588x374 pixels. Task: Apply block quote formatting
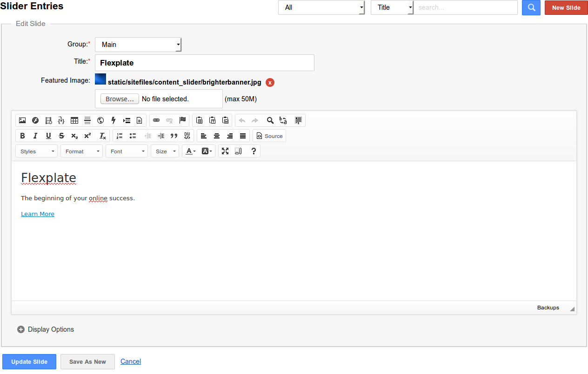[174, 136]
